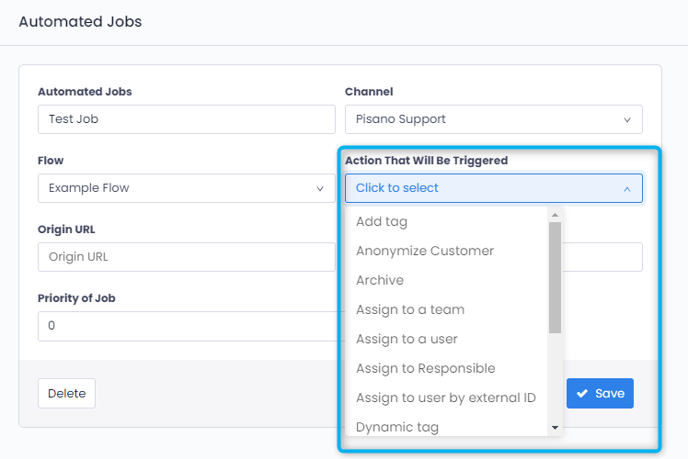Expand the Flow dropdown showing Example Flow
This screenshot has width=688, height=459.
pyautogui.click(x=186, y=188)
